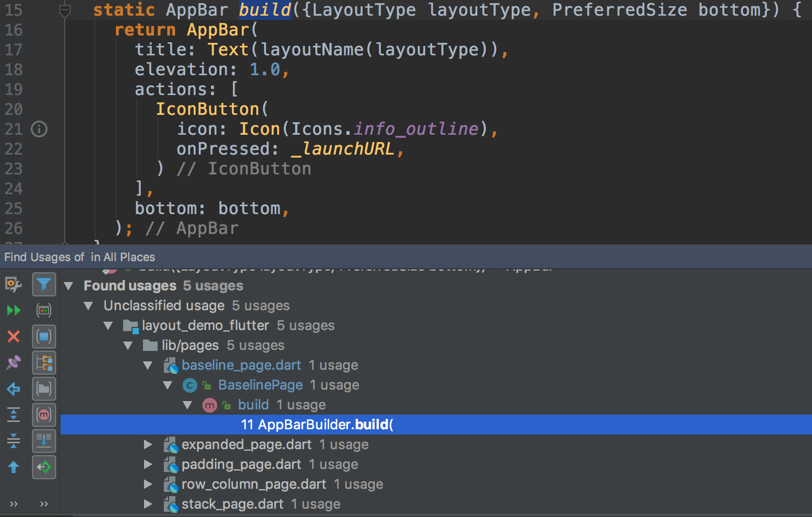Image resolution: width=812 pixels, height=517 pixels.
Task: Toggle the blue funnel filter button
Action: 44,285
